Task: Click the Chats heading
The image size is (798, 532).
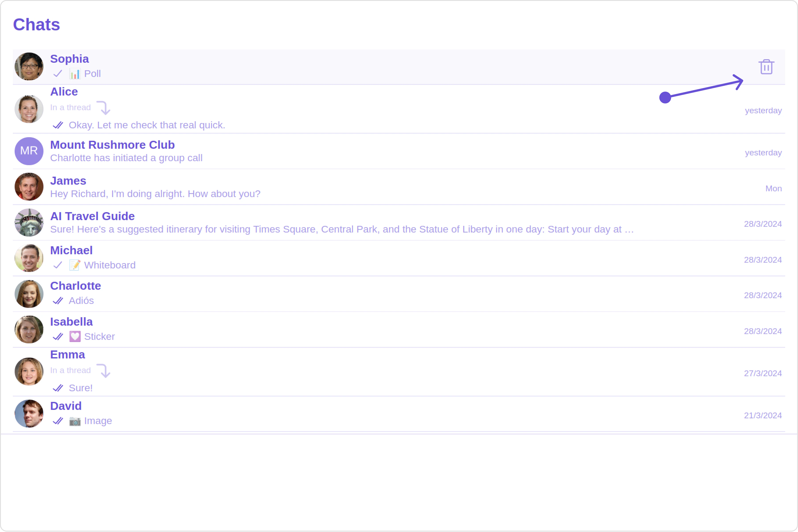Action: (x=37, y=25)
